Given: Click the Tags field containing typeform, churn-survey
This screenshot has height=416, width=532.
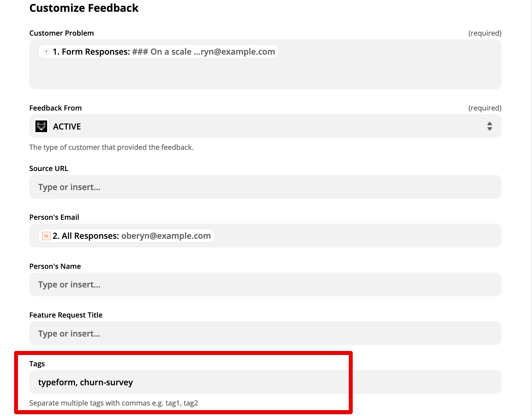Looking at the screenshot, I should tap(265, 382).
